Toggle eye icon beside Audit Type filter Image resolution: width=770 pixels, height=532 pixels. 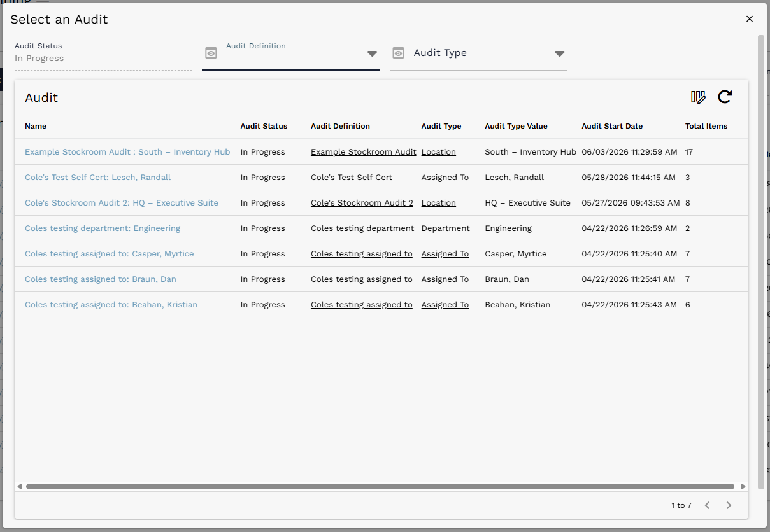(398, 53)
